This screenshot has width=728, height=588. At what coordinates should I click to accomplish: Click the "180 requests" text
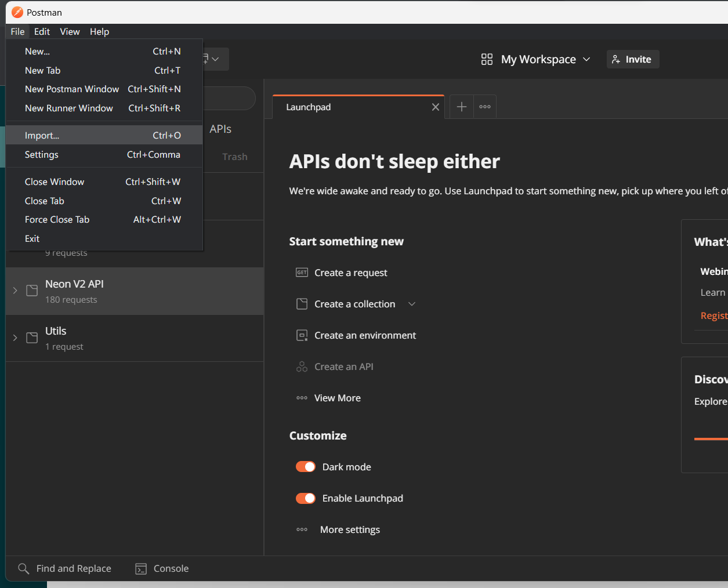[71, 300]
